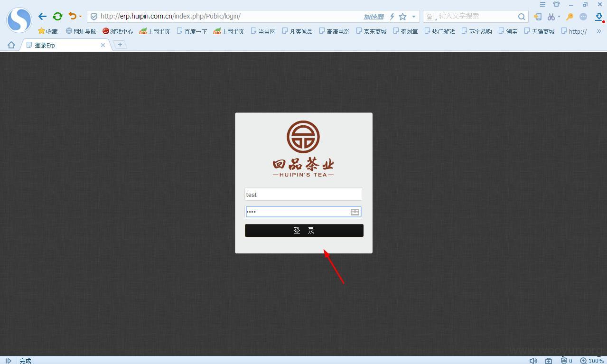This screenshot has height=364, width=607.
Task: Select the 登录Erp tab
Action: pos(65,45)
